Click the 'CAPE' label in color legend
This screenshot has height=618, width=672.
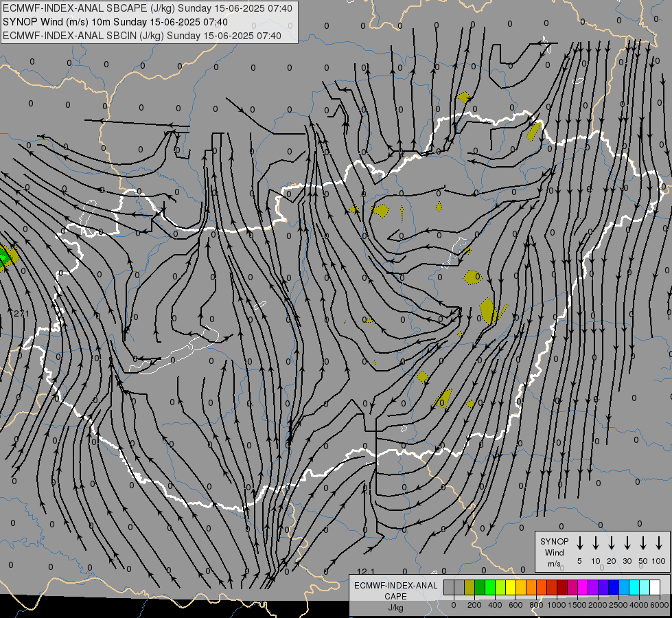(x=395, y=597)
